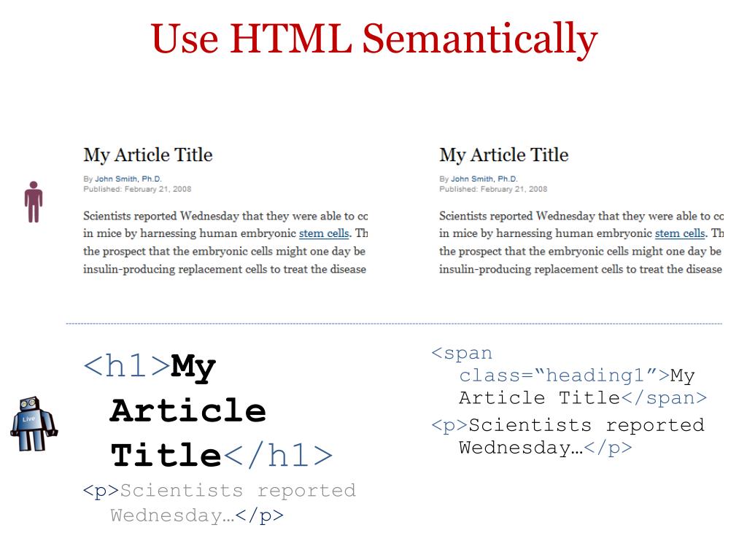
Task: Click the opening <span tag in right code
Action: pos(462,354)
